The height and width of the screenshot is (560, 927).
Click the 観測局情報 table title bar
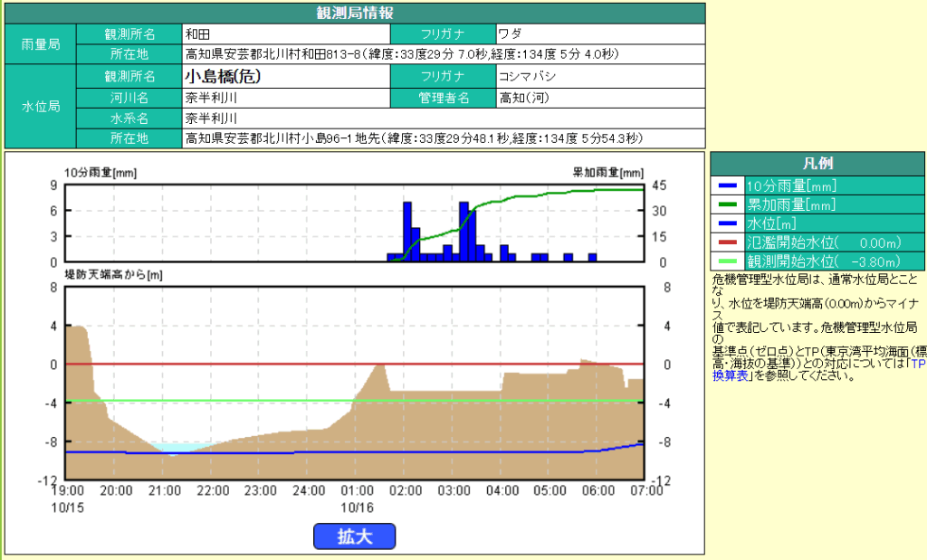(354, 14)
